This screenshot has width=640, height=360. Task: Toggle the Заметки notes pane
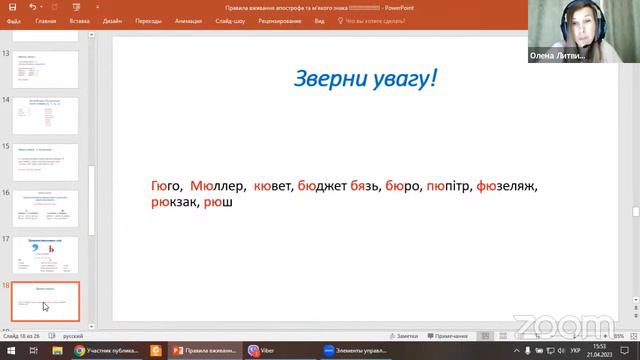click(404, 336)
